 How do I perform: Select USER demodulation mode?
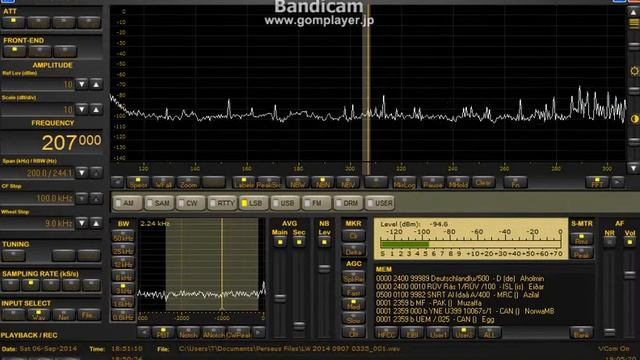tap(380, 203)
